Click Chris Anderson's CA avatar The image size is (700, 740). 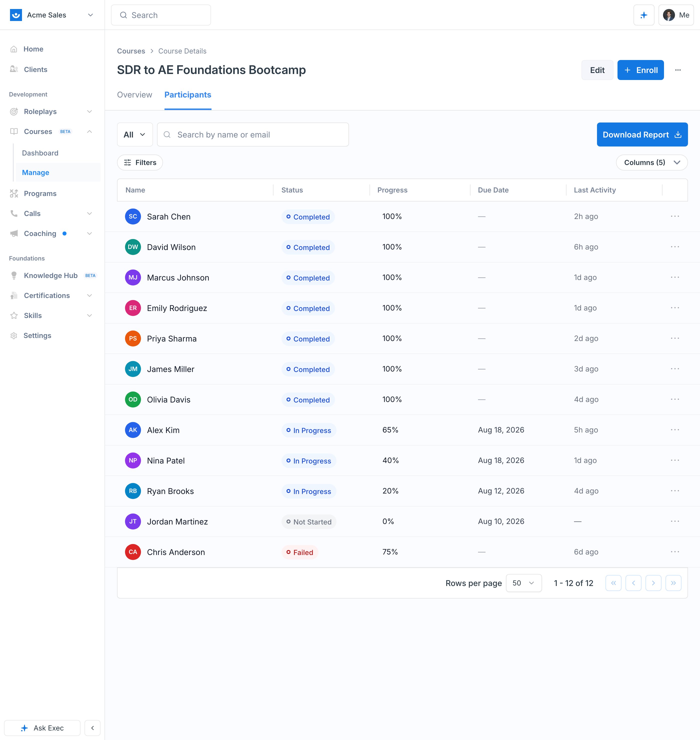133,552
